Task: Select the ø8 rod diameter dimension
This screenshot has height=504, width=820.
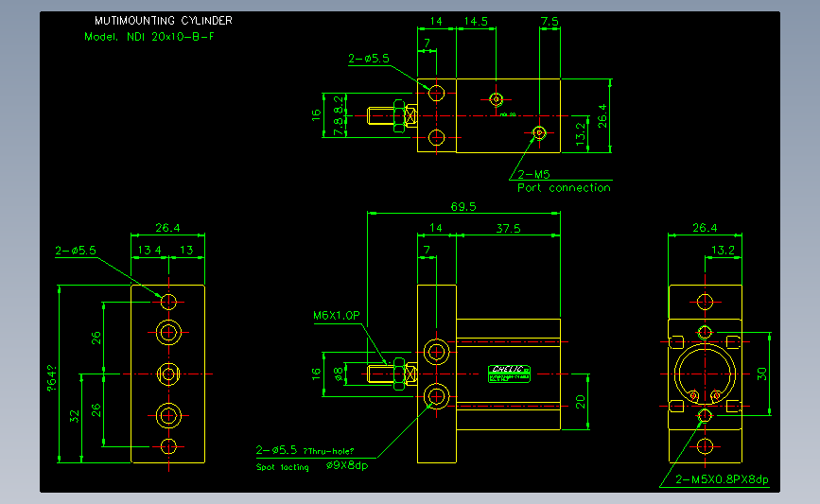Action: coord(339,374)
